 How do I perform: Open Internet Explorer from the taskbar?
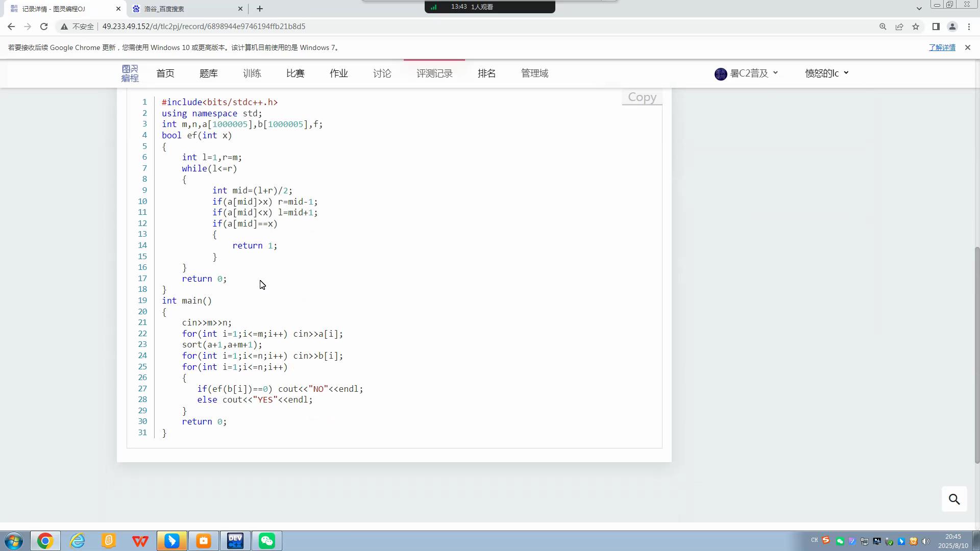[x=77, y=541]
